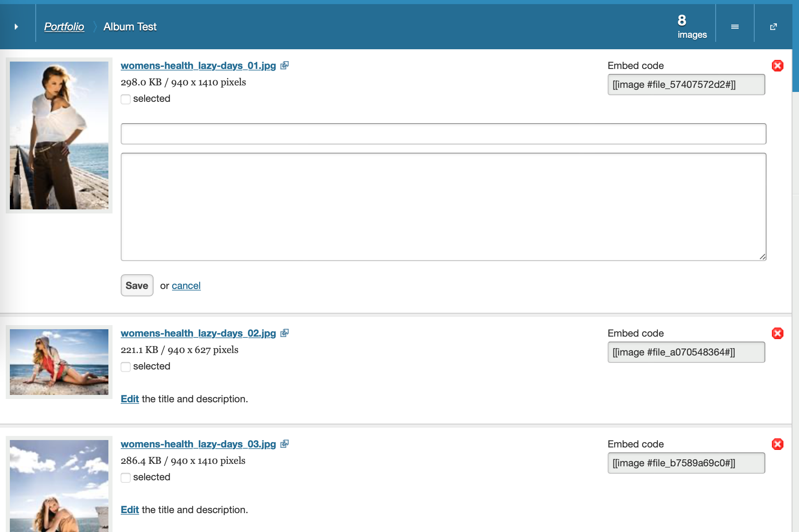This screenshot has height=532, width=799.
Task: Open the hamburger menu icon in the header
Action: tap(735, 27)
